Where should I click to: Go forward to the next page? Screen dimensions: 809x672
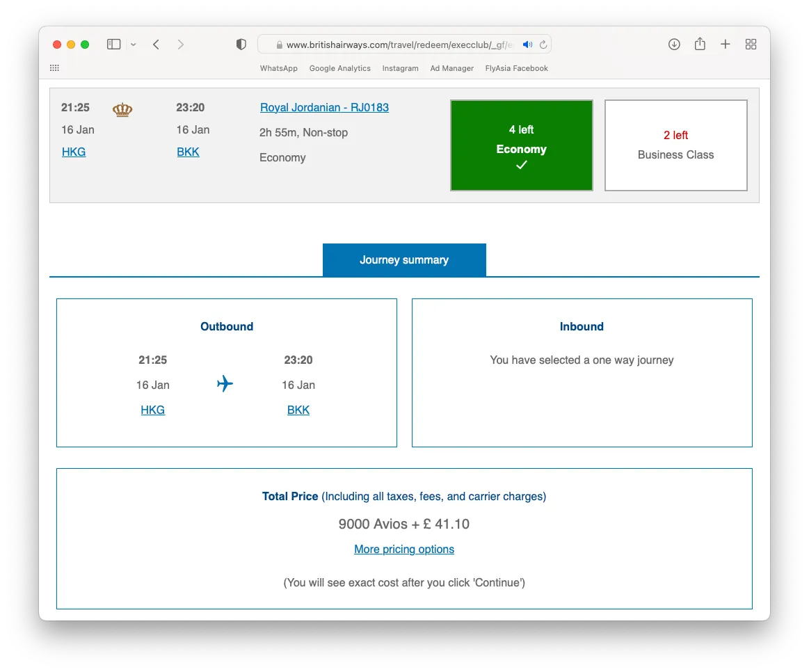181,45
